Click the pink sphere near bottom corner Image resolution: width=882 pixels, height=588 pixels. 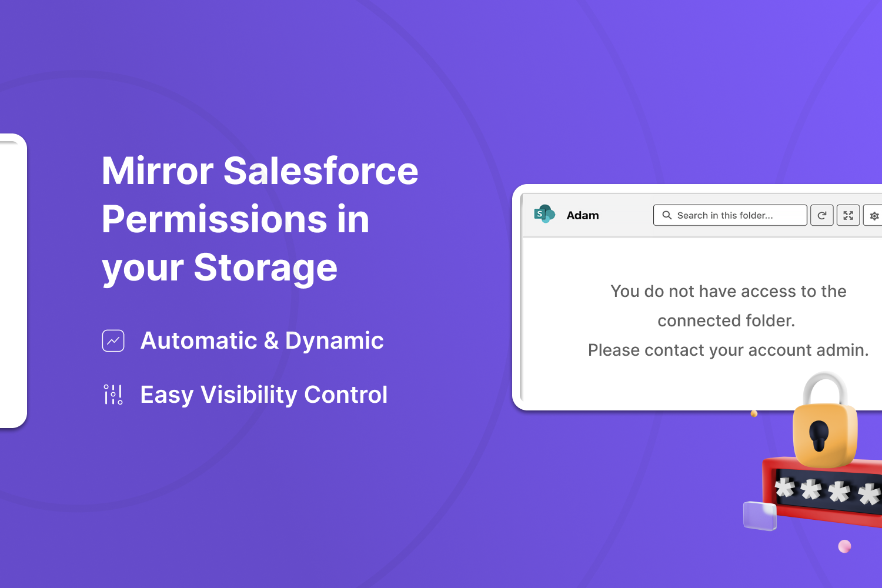844,546
